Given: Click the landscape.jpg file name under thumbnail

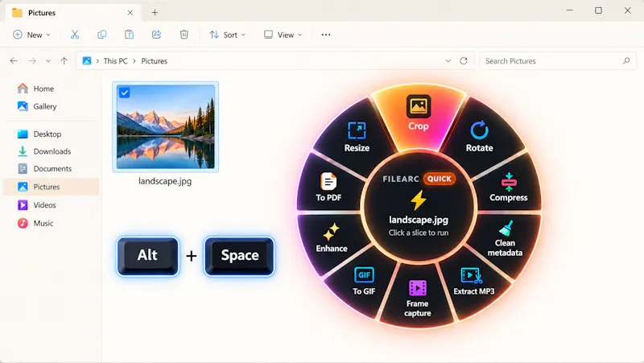Looking at the screenshot, I should pyautogui.click(x=165, y=181).
